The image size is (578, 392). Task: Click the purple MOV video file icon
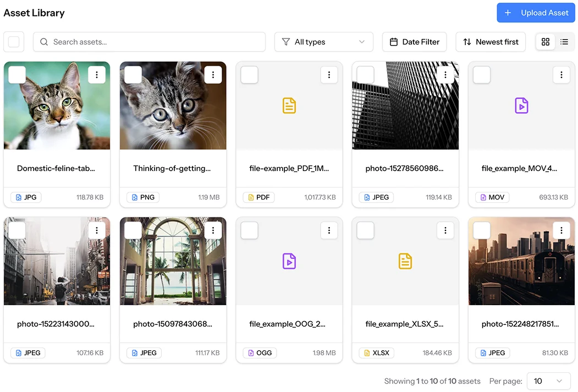pyautogui.click(x=521, y=106)
